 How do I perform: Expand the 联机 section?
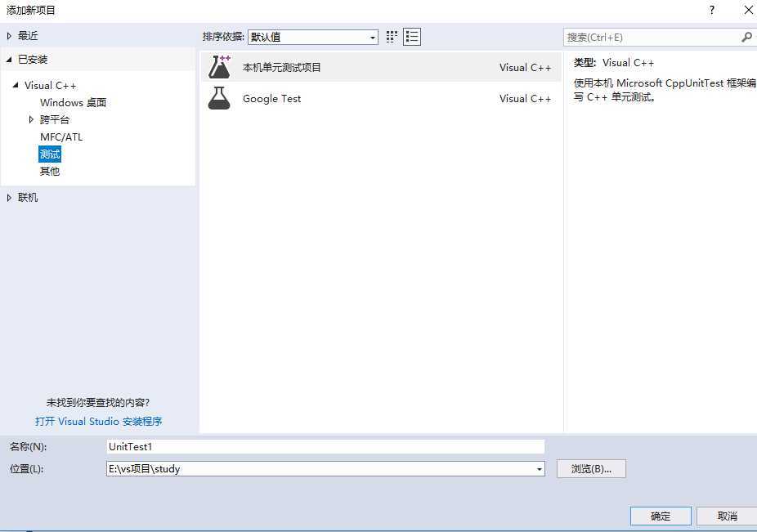click(x=9, y=198)
